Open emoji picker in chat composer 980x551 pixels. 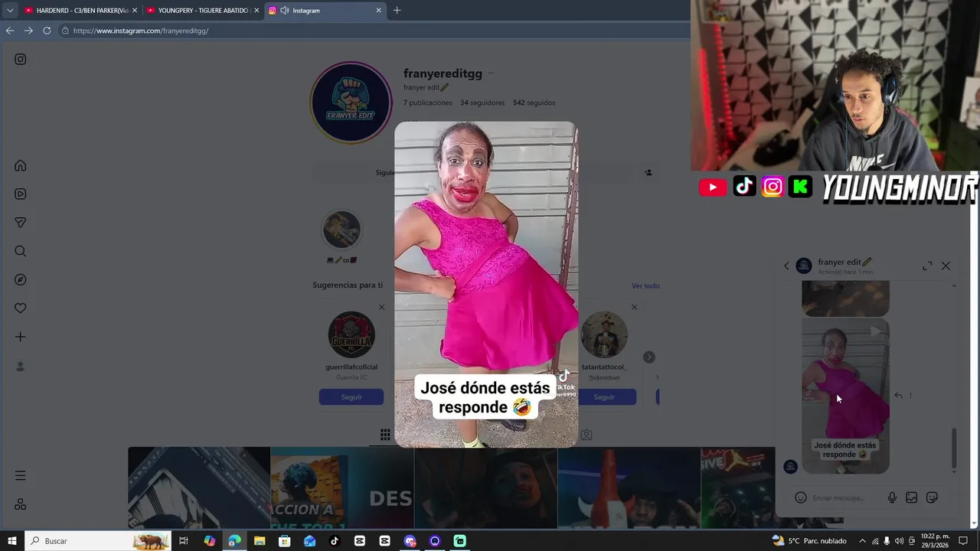[801, 497]
